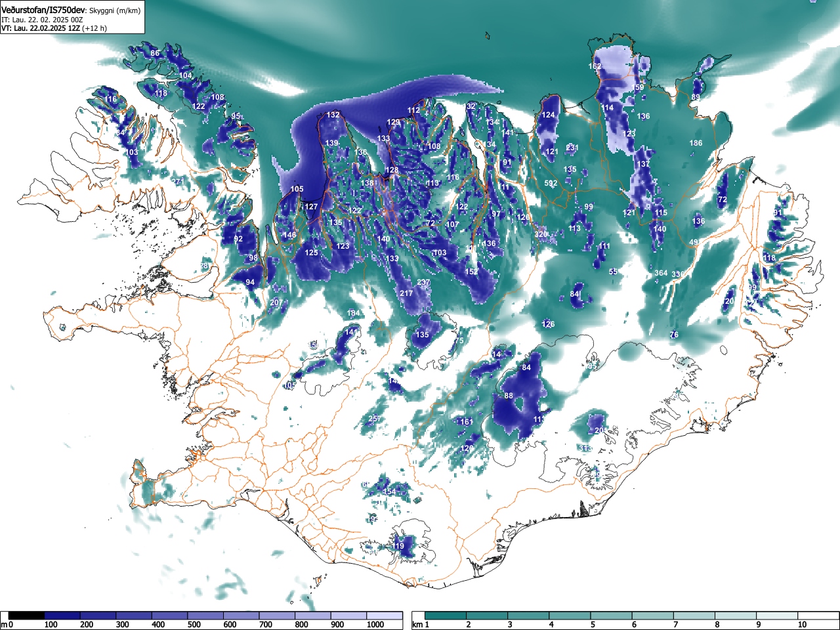Click the visibility value '137' on the map
The height and width of the screenshot is (630, 840).
point(643,164)
